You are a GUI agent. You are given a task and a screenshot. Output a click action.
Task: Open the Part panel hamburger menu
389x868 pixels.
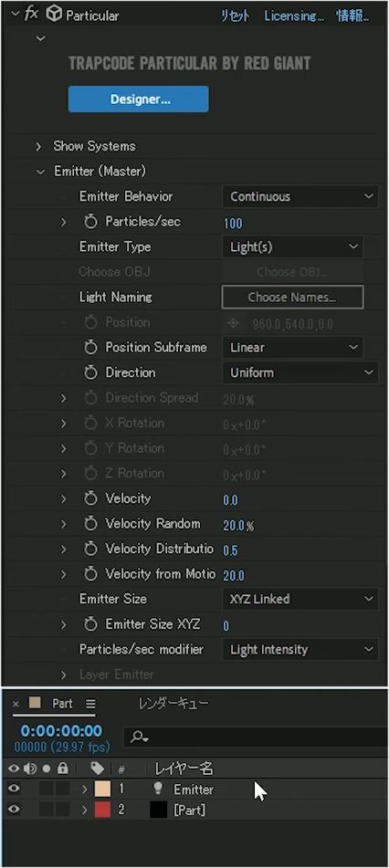[x=90, y=704]
